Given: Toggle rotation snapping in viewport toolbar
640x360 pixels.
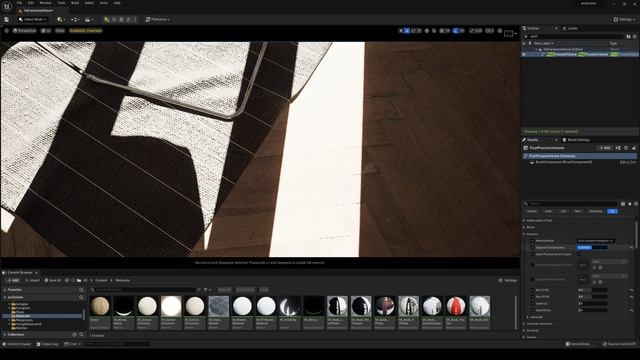Looking at the screenshot, I should pos(456,31).
